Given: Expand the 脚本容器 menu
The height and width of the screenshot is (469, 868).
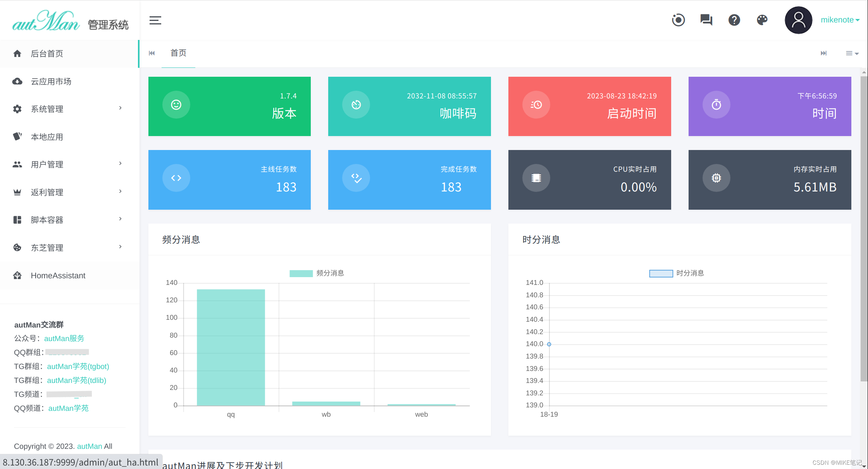Looking at the screenshot, I should (47, 220).
